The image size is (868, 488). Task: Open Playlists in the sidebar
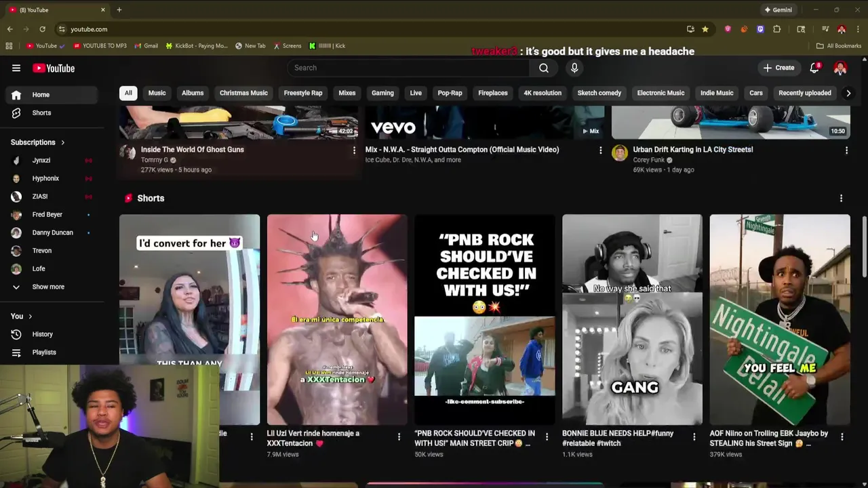tap(52, 352)
